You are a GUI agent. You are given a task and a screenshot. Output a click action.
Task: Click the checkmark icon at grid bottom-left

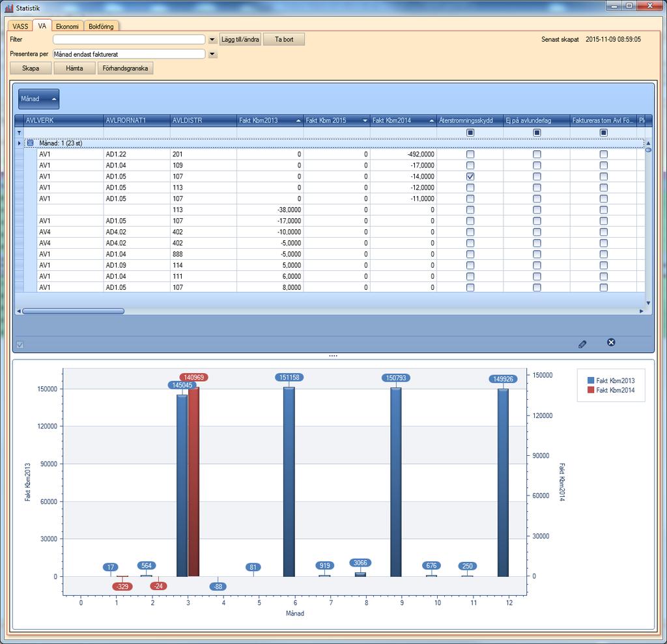pyautogui.click(x=20, y=344)
